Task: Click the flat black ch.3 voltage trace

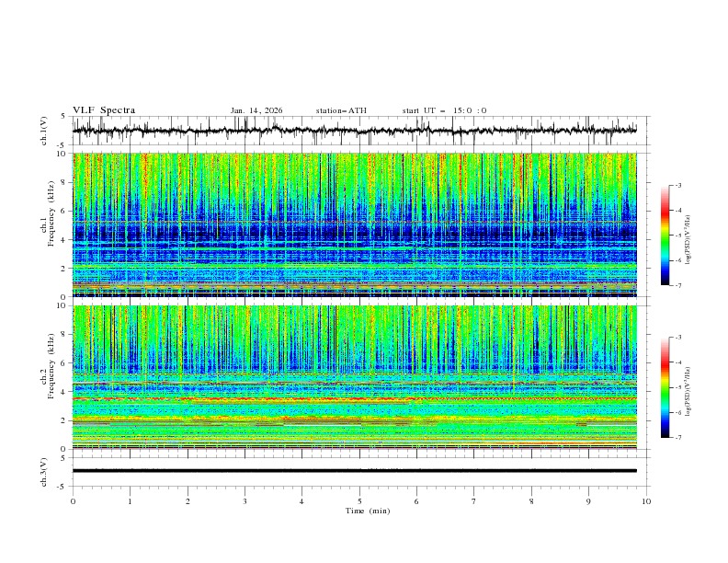Action: pyautogui.click(x=354, y=471)
